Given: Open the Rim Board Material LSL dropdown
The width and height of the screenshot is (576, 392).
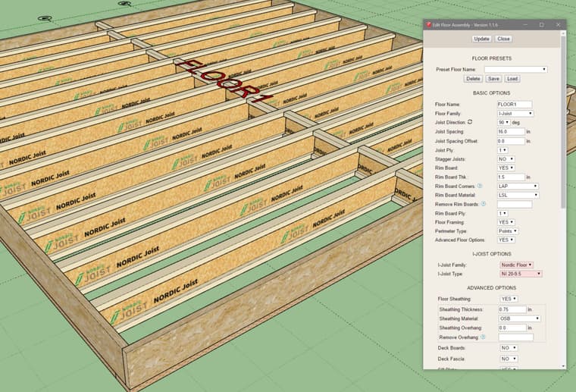Looking at the screenshot, I should coord(518,195).
